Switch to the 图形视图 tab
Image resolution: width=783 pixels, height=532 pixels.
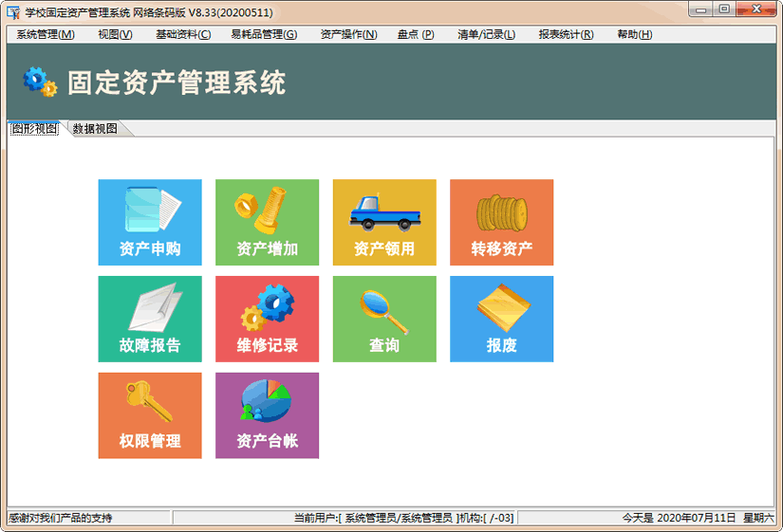tap(34, 129)
